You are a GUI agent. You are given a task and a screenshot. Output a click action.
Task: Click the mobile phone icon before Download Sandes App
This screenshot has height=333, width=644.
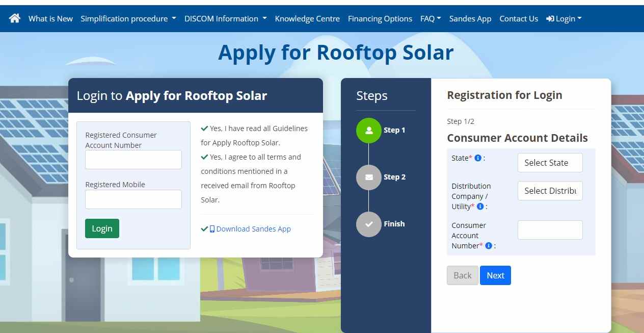pos(212,228)
